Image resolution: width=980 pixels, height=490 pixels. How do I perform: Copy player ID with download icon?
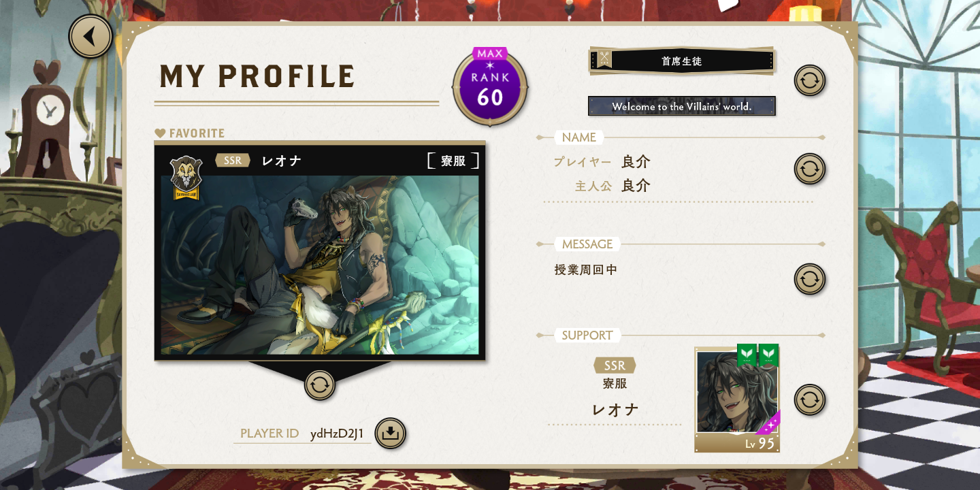[x=391, y=434]
